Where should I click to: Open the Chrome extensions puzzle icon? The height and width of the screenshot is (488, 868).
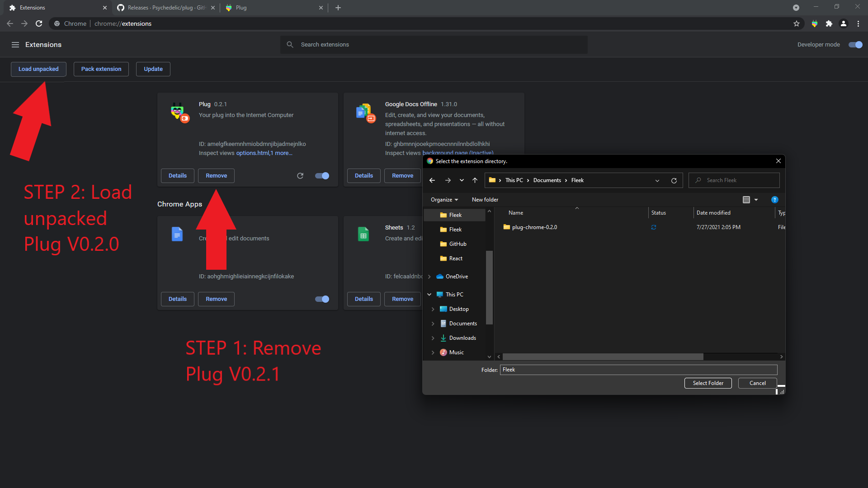(x=829, y=23)
